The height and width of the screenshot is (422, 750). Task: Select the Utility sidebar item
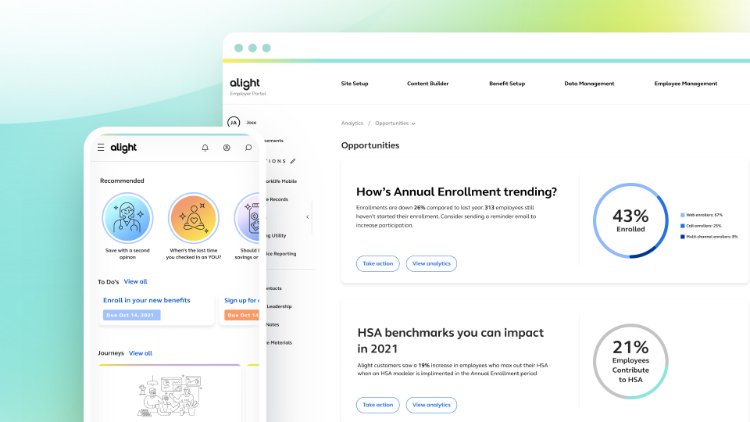tap(276, 235)
